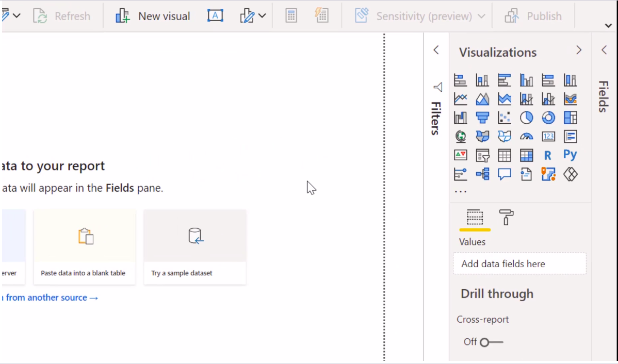Click the Refresh button
The width and height of the screenshot is (618, 364).
[x=61, y=16]
